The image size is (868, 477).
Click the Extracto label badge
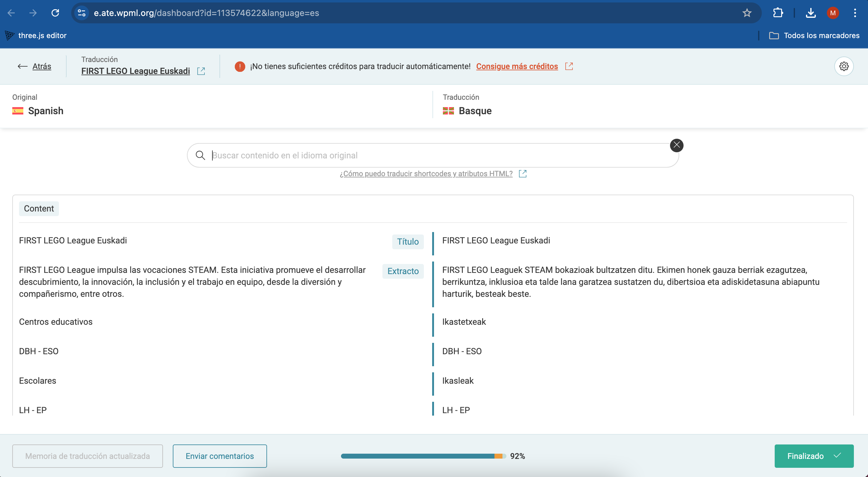click(403, 271)
